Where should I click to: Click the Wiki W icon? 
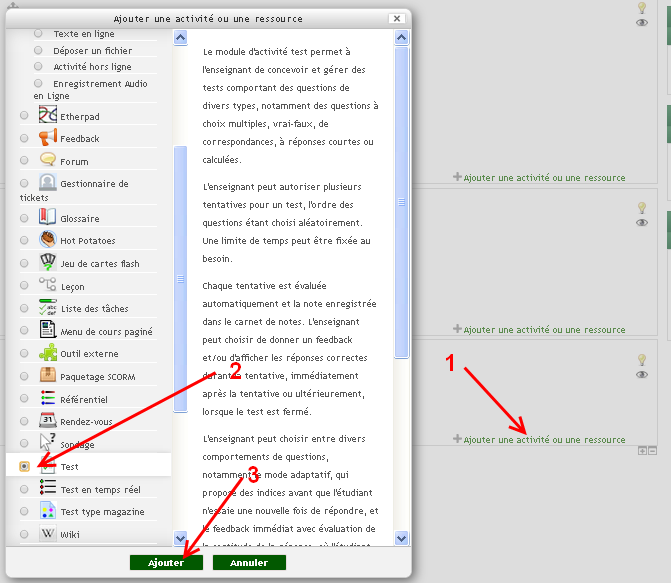coord(48,533)
